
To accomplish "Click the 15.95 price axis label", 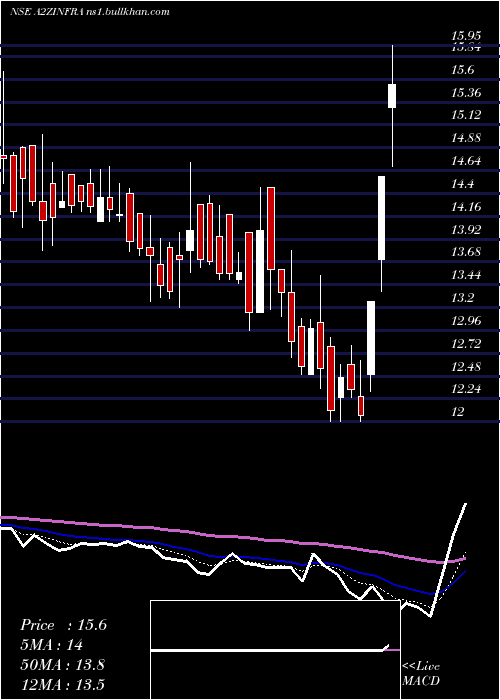I will click(466, 35).
